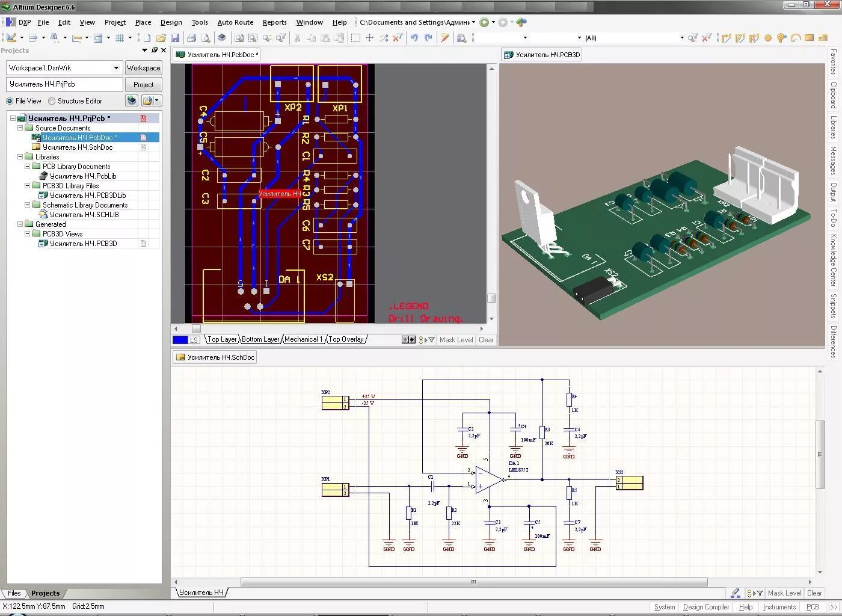Collapse the PCB3D Views folder
Viewport: 842px width, 616px height.
27,234
